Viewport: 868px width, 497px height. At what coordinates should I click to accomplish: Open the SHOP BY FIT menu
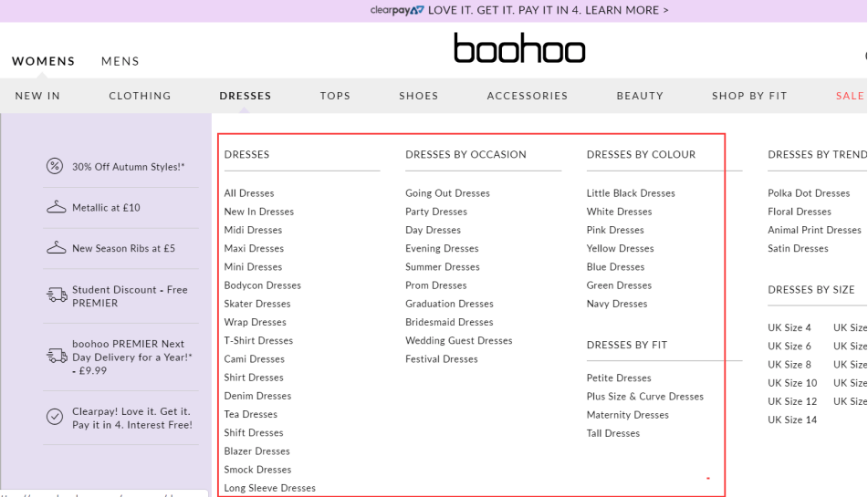point(749,96)
